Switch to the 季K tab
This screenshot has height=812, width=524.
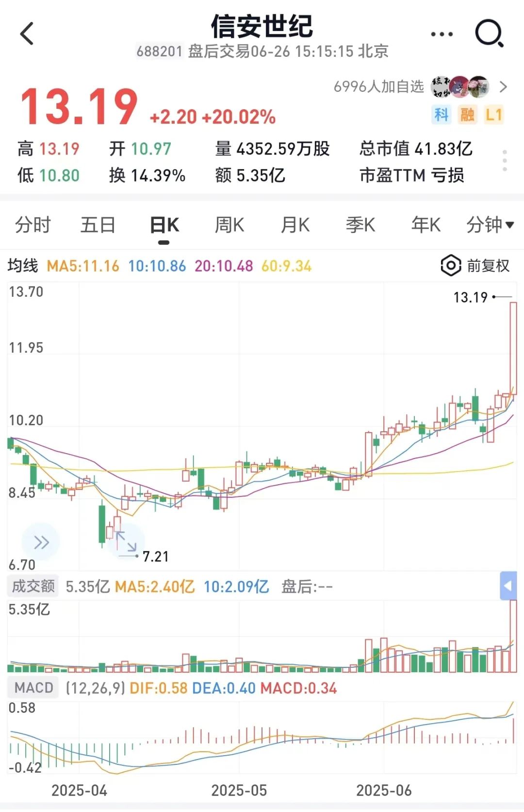[360, 224]
